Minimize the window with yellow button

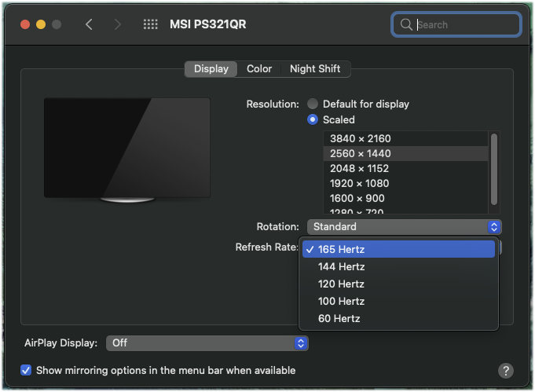[x=41, y=24]
